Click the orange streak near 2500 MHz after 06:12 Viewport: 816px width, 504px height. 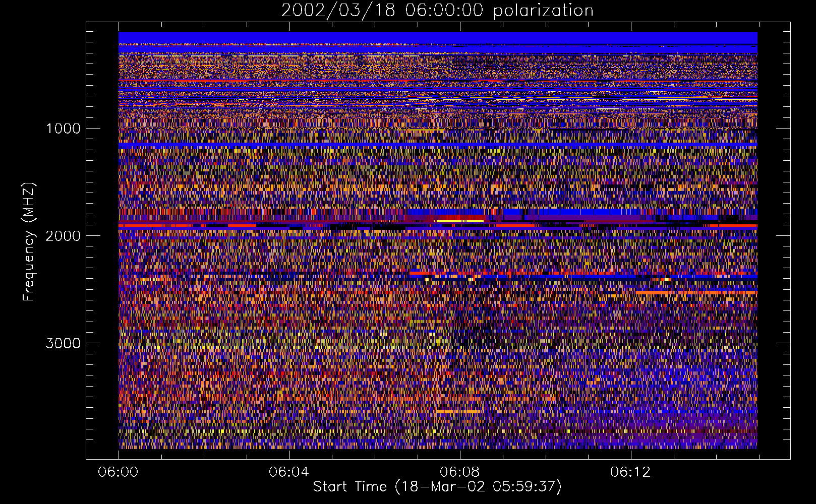tap(696, 292)
